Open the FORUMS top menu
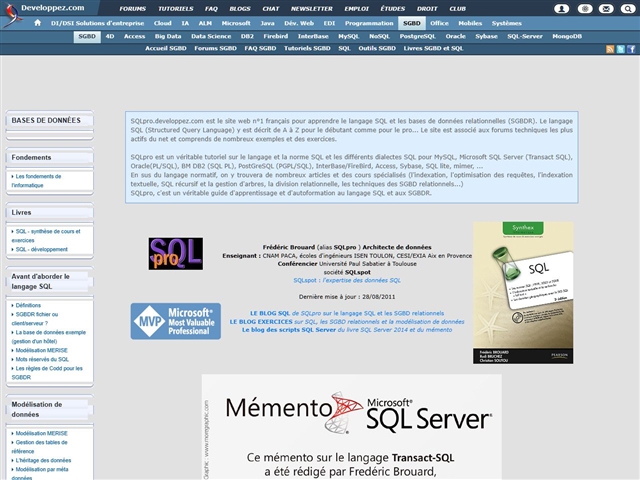The image size is (640, 480). [x=133, y=9]
